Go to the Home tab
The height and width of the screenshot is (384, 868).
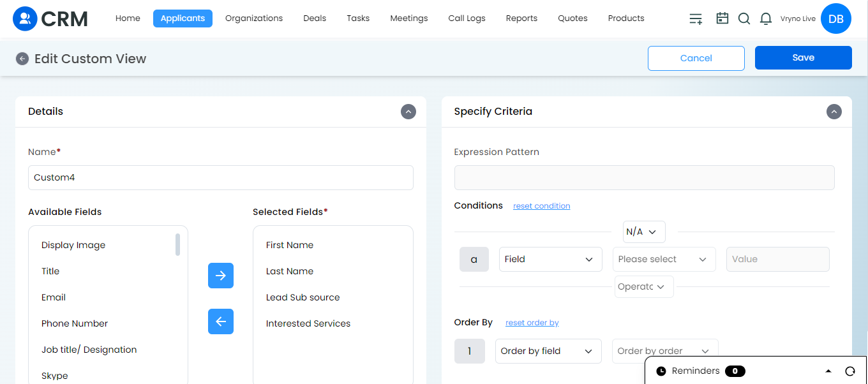click(x=128, y=18)
